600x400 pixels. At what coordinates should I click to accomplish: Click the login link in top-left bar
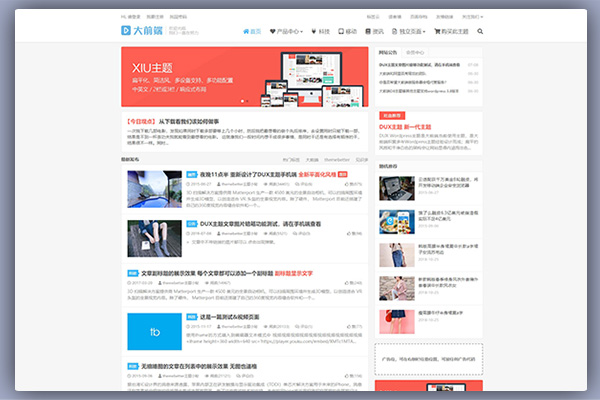(x=131, y=17)
